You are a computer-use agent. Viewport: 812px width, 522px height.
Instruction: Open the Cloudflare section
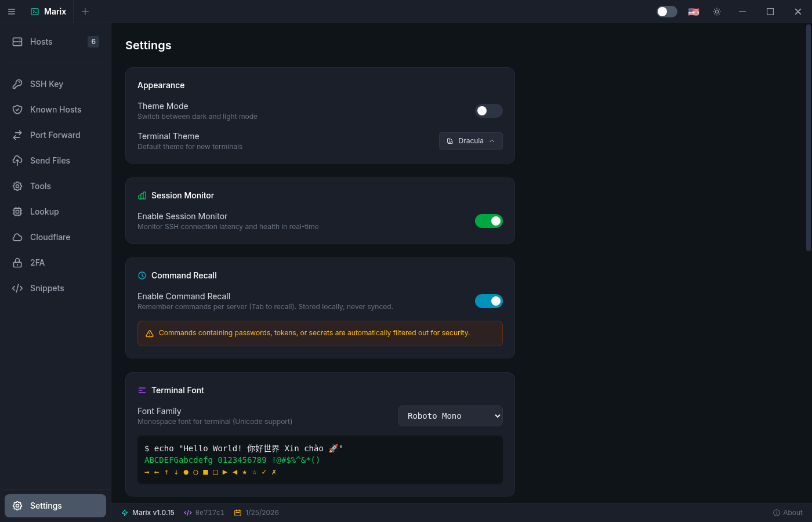point(49,237)
